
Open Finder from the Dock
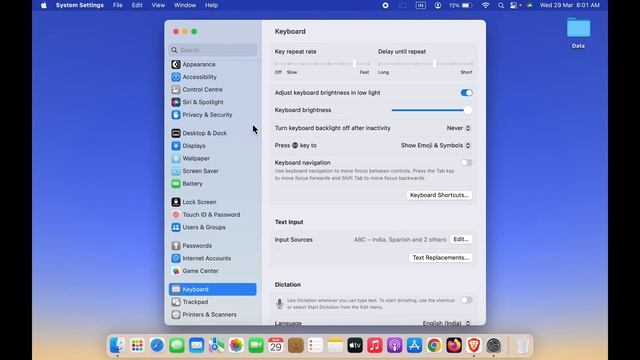[x=117, y=346]
